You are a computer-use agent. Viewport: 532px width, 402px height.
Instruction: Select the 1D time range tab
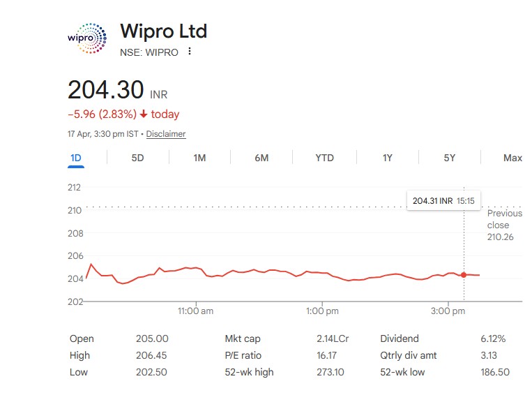(76, 158)
